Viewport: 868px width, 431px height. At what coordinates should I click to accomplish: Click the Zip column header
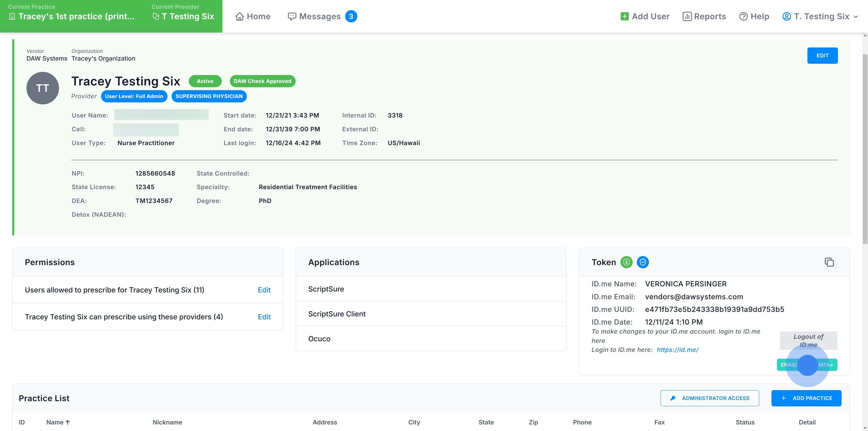click(533, 422)
